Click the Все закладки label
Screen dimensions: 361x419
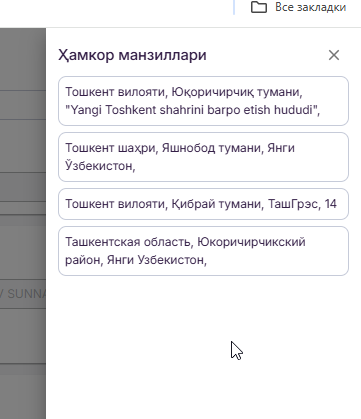click(311, 7)
